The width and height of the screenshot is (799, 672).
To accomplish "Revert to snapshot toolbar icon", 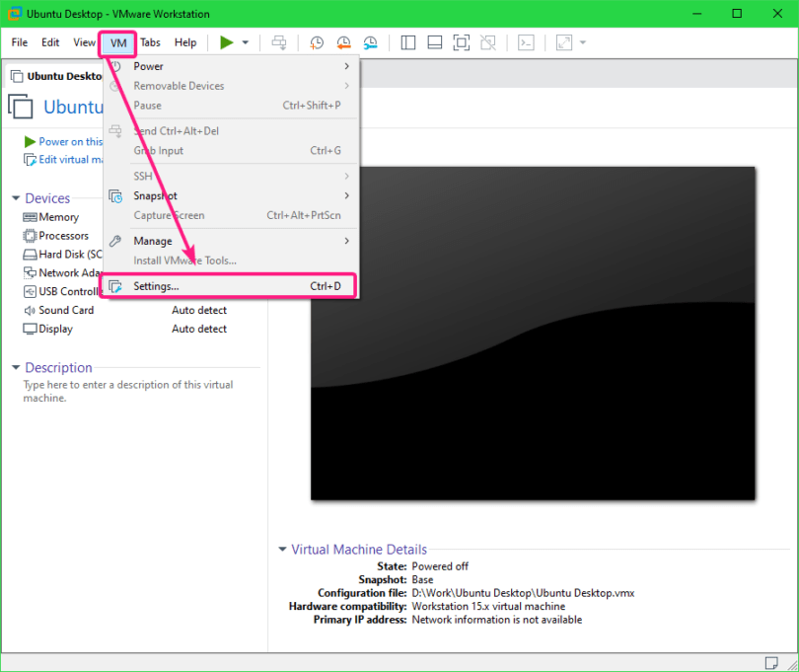I will pyautogui.click(x=343, y=42).
